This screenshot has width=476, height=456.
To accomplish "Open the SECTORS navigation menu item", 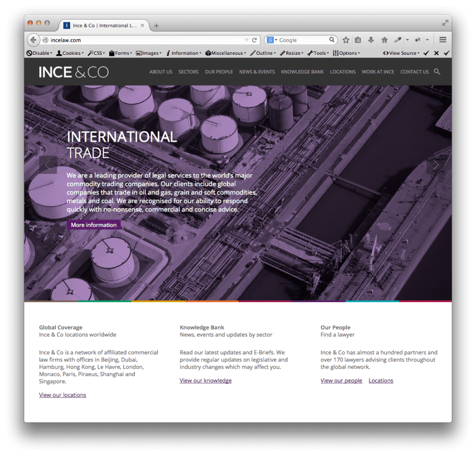I will click(x=188, y=72).
